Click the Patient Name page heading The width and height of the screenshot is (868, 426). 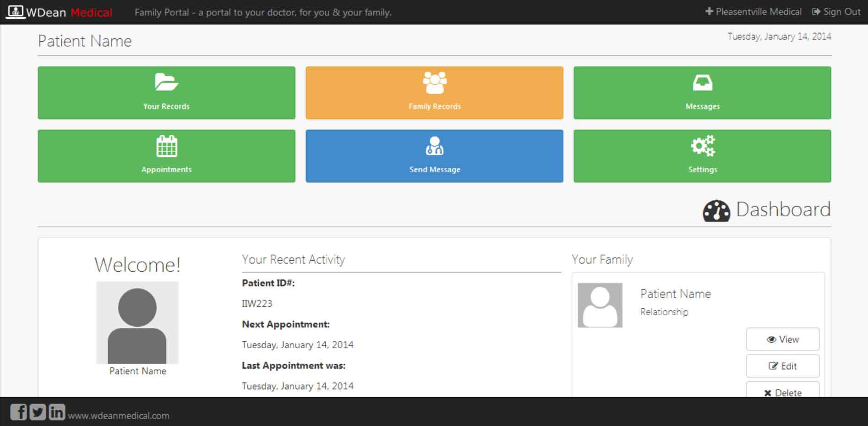click(85, 41)
